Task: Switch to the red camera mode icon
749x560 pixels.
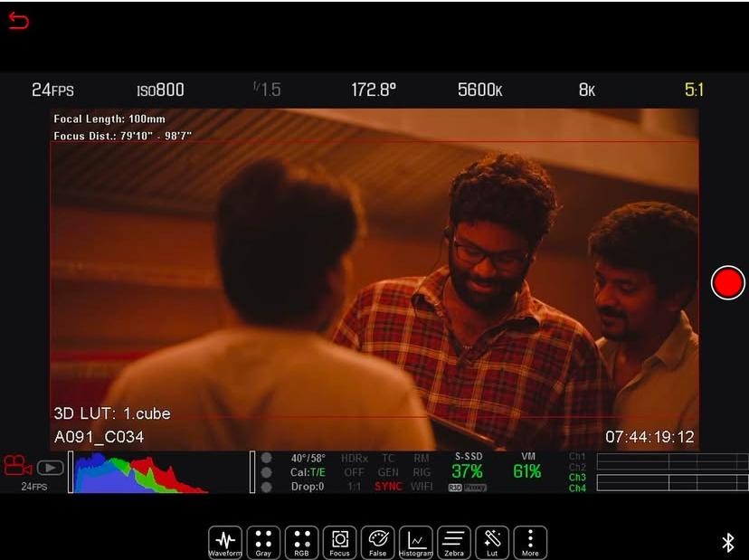Action: pyautogui.click(x=17, y=466)
